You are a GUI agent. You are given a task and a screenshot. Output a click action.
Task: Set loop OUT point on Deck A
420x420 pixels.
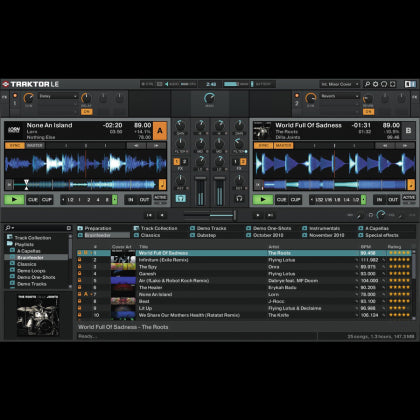coord(144,200)
